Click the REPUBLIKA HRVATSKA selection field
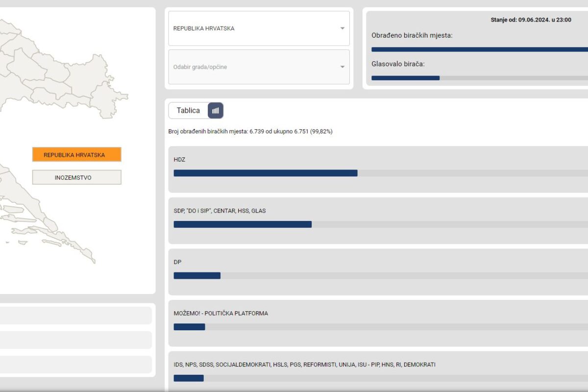Viewport: 588px width, 392px height. 255,28
